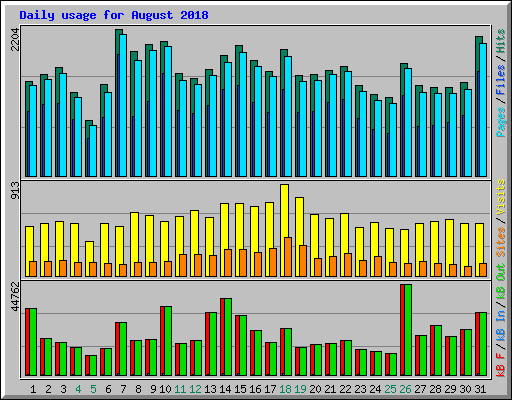
Task: Click day label 16 on the x-axis
Action: pos(255,389)
